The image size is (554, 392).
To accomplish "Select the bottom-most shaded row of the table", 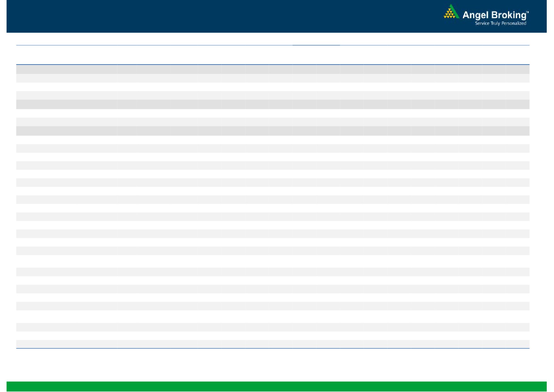I will pyautogui.click(x=273, y=344).
